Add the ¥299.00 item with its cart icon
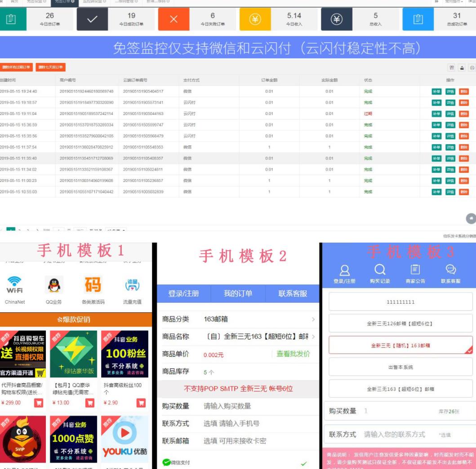 [38, 403]
